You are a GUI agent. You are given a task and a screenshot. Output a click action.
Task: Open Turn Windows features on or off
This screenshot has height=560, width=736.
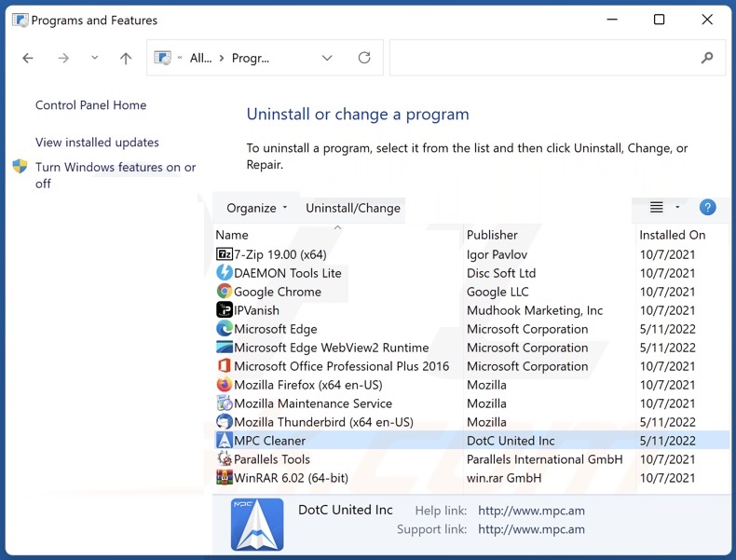[x=116, y=175]
